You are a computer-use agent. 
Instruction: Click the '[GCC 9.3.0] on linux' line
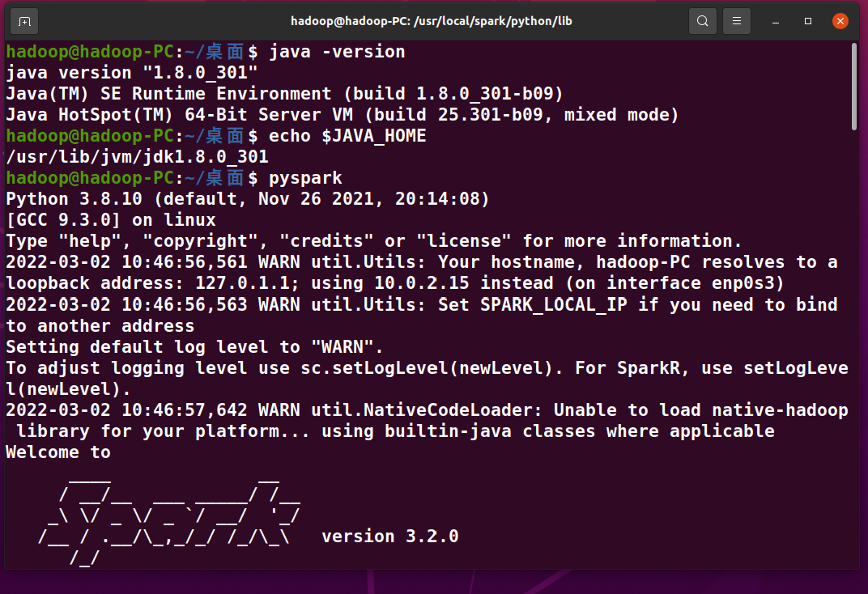(x=111, y=220)
